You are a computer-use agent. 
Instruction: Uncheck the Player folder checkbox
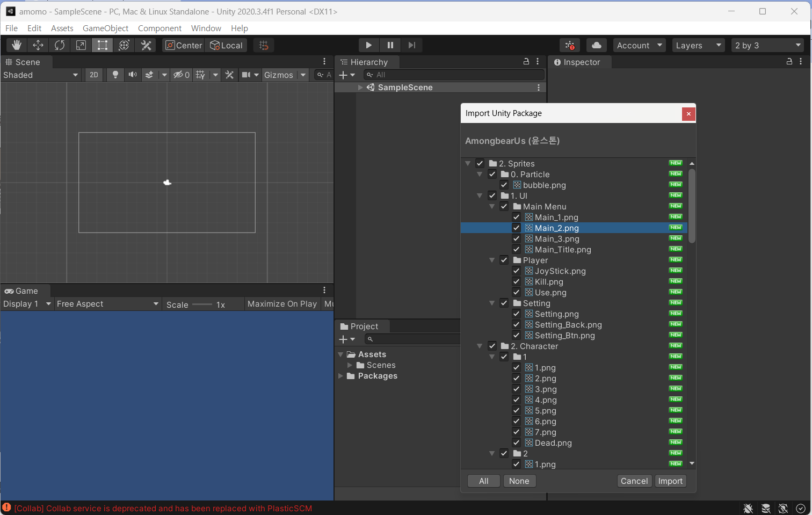[504, 260]
